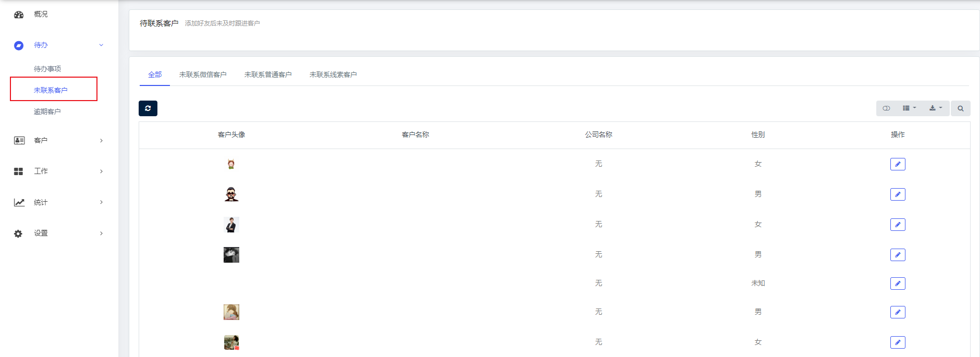980x357 pixels.
Task: Click the 客户 ID card icon
Action: pyautogui.click(x=19, y=140)
